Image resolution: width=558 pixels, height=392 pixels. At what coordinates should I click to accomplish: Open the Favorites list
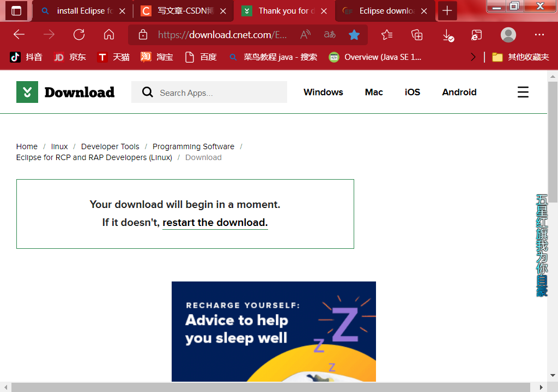[387, 35]
